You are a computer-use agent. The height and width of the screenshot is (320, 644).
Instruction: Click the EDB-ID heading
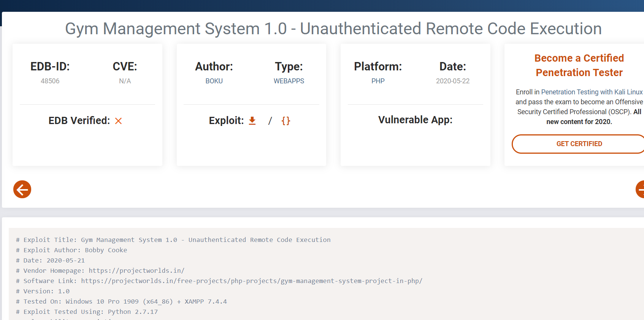(50, 67)
